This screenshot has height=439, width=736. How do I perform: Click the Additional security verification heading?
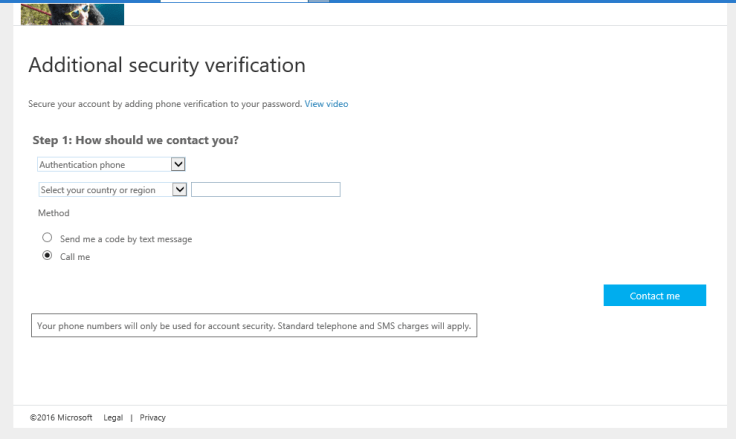click(166, 66)
